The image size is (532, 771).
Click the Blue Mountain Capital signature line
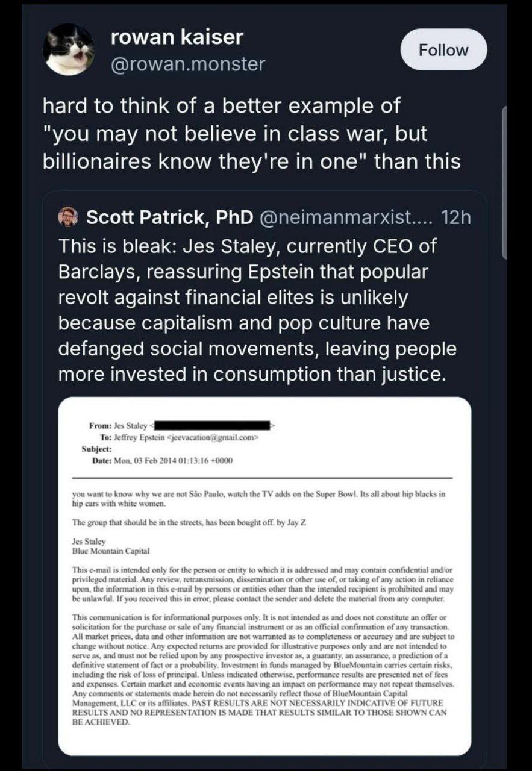[x=102, y=551]
